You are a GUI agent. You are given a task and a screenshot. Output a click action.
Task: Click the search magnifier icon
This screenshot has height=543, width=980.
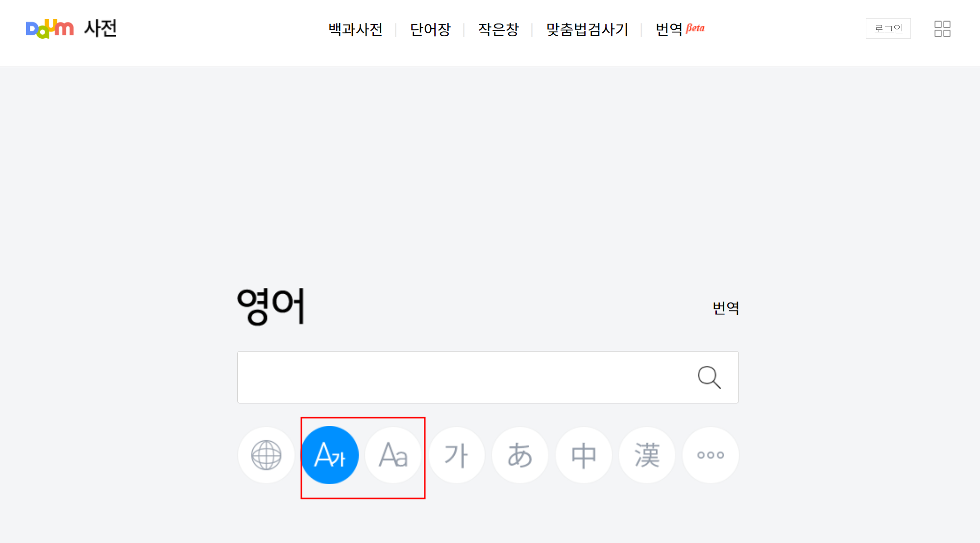point(709,377)
